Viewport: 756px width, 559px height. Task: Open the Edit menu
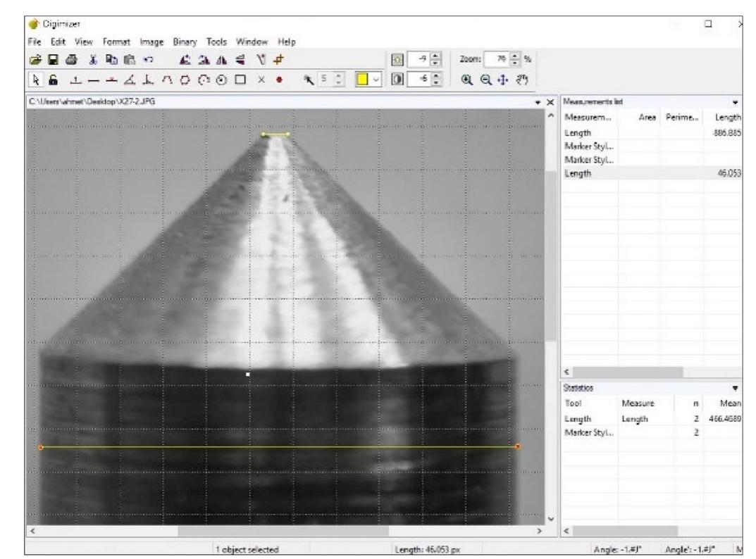(58, 42)
